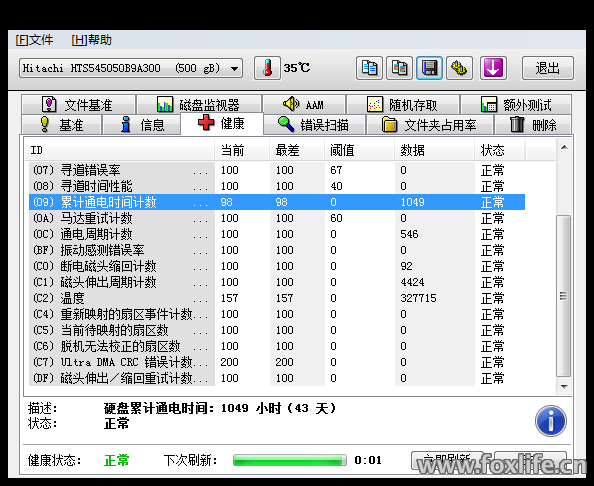Click the green 正常 health status
This screenshot has width=594, height=486.
click(x=117, y=460)
